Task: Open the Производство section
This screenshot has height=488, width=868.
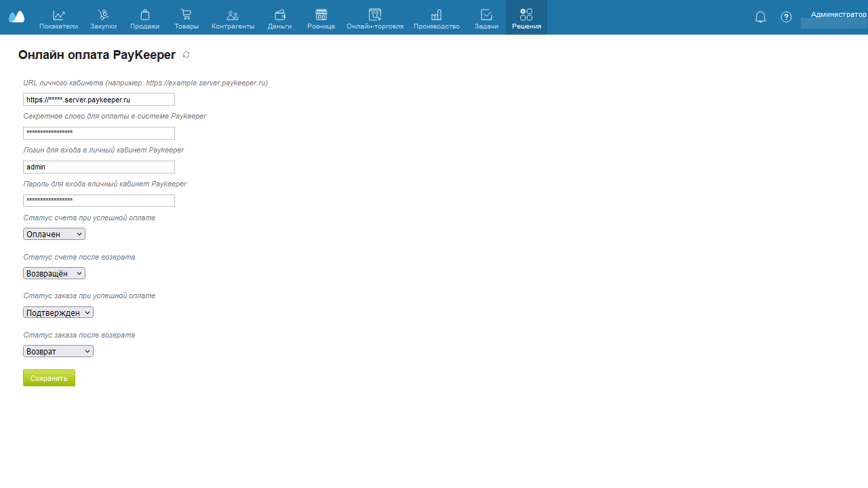Action: click(437, 18)
